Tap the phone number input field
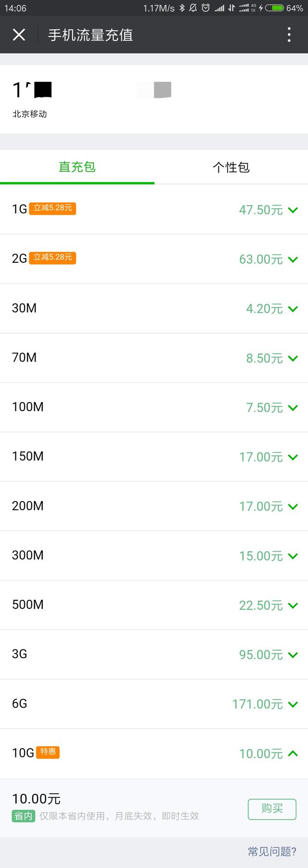 click(x=154, y=99)
